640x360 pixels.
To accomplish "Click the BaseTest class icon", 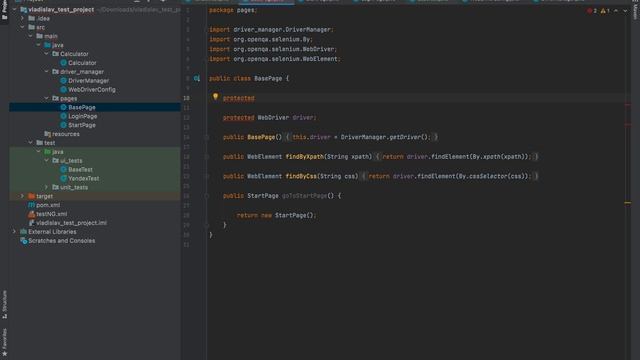I will coord(63,169).
